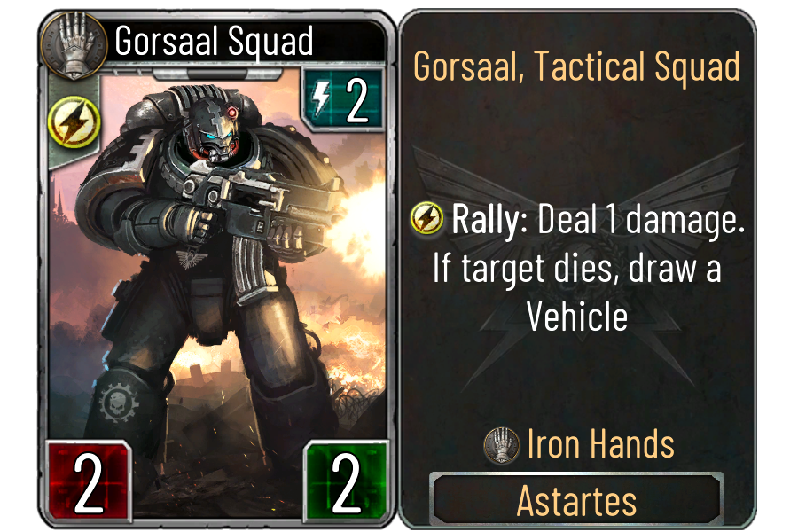This screenshot has height=532, width=798.
Task: Click the green health value 2
Action: click(346, 482)
